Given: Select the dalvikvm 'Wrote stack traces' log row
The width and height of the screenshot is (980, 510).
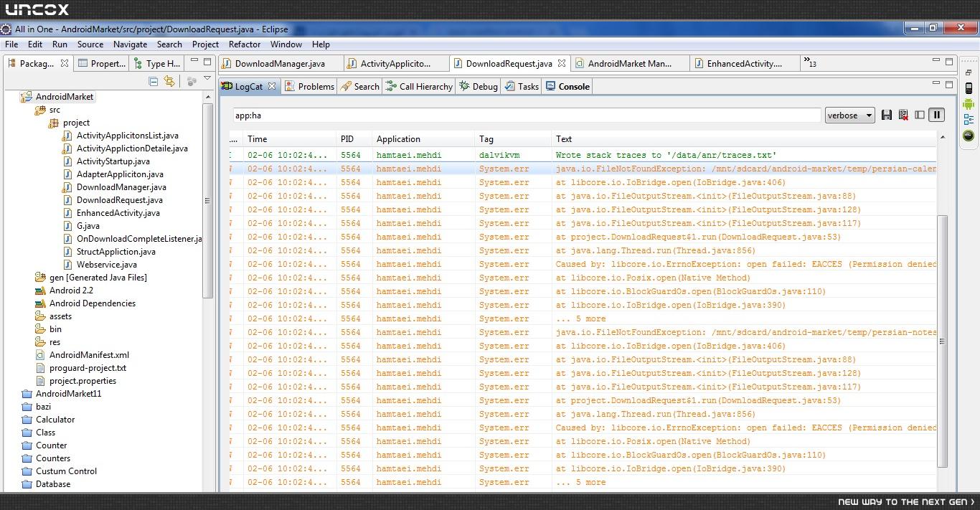Looking at the screenshot, I should click(583, 155).
